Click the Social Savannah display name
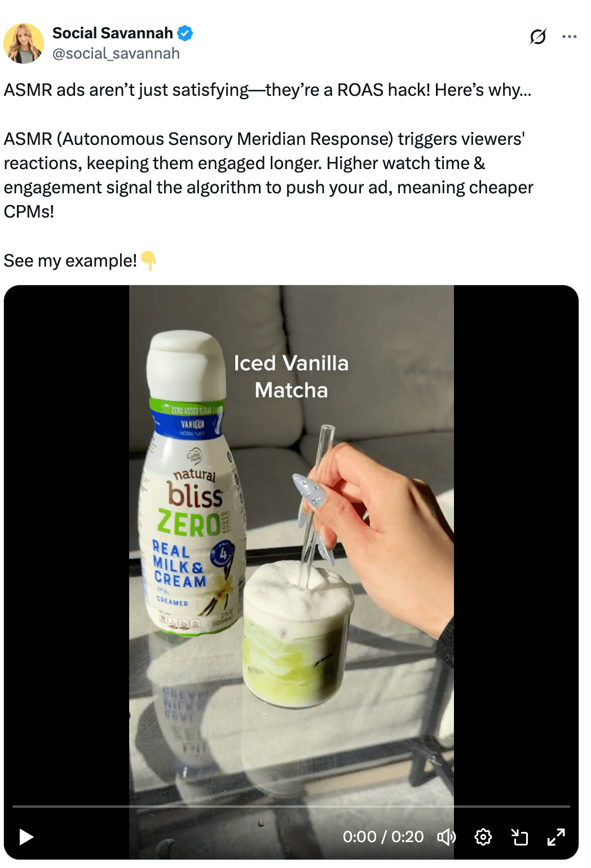Viewport: 591px width, 868px height. point(112,33)
